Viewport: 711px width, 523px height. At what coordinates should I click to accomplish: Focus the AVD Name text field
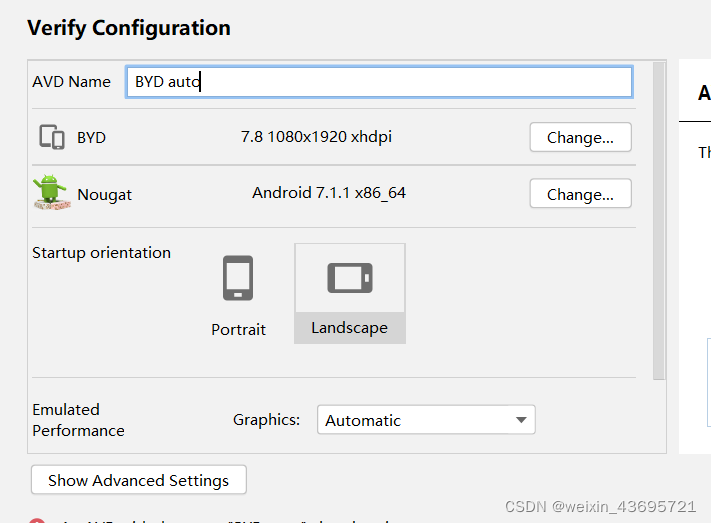click(x=379, y=82)
